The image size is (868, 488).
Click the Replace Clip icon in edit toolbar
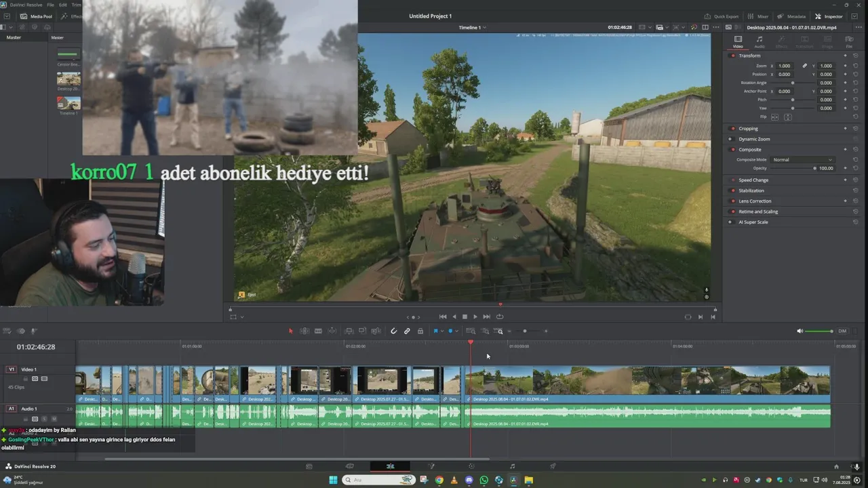click(376, 331)
